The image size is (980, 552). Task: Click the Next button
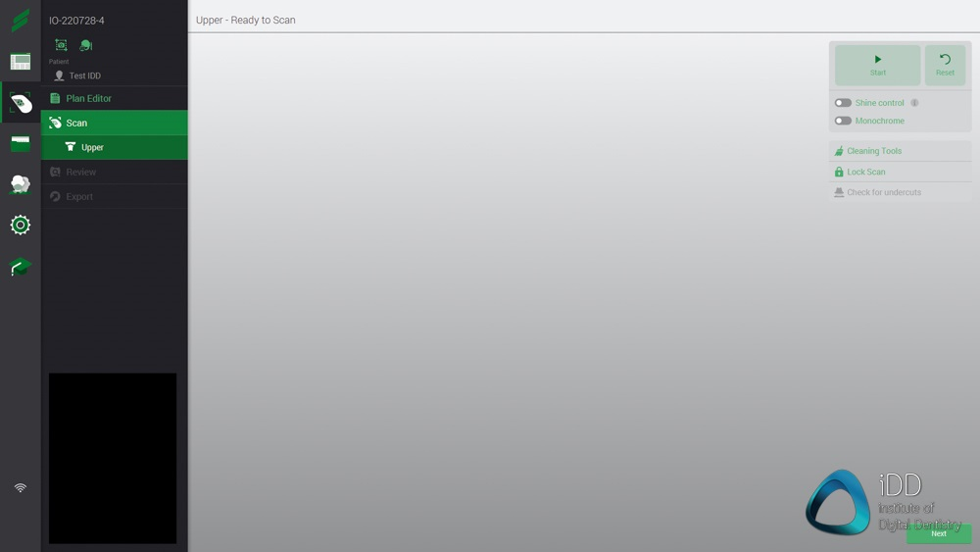tap(938, 533)
